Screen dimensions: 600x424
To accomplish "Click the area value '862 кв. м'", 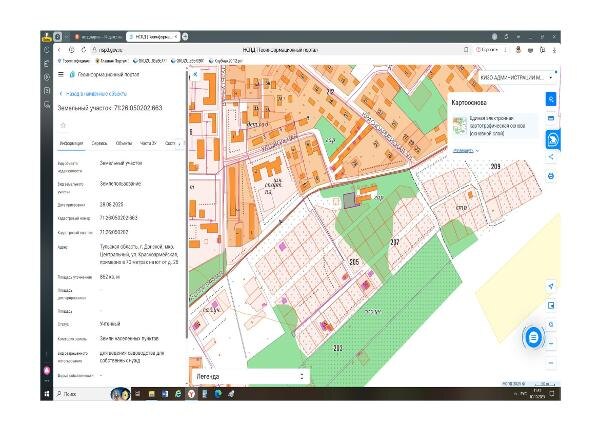I will (x=110, y=277).
